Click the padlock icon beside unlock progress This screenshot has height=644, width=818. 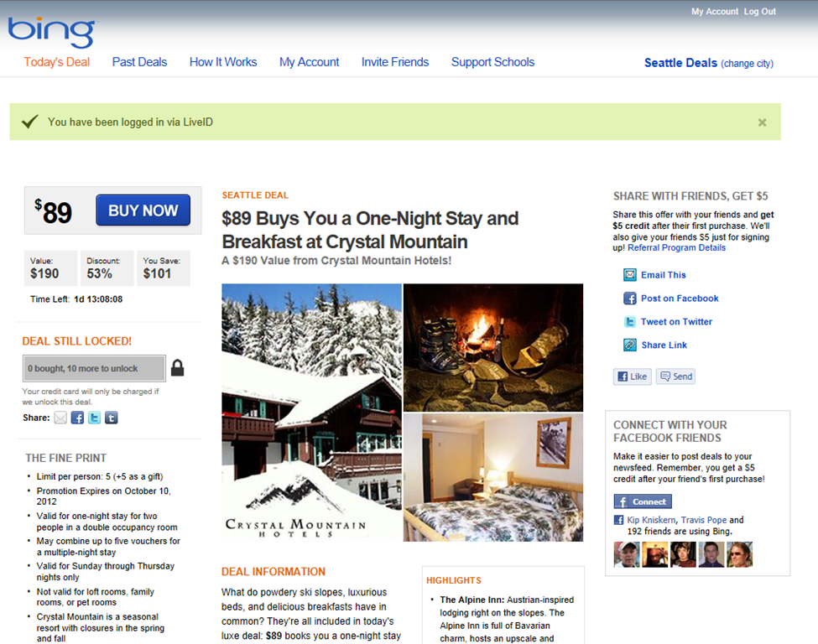pos(177,367)
